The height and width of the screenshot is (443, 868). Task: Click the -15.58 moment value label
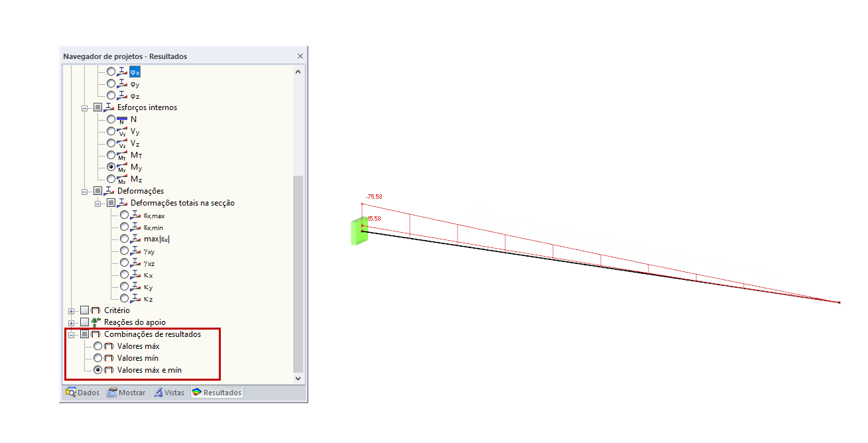click(373, 218)
